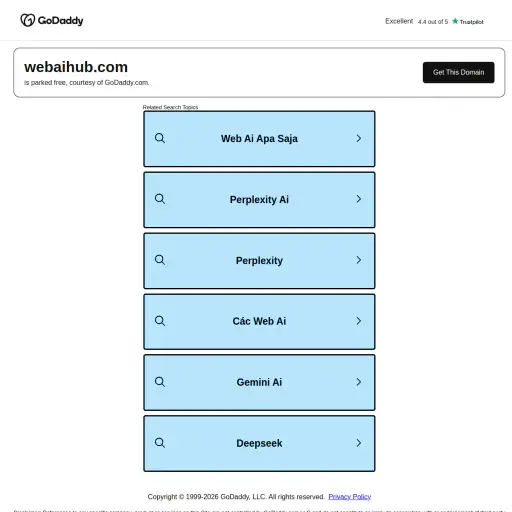This screenshot has width=512, height=512.
Task: Click search icon beside Web Ai Apa Saja
Action: tap(160, 138)
